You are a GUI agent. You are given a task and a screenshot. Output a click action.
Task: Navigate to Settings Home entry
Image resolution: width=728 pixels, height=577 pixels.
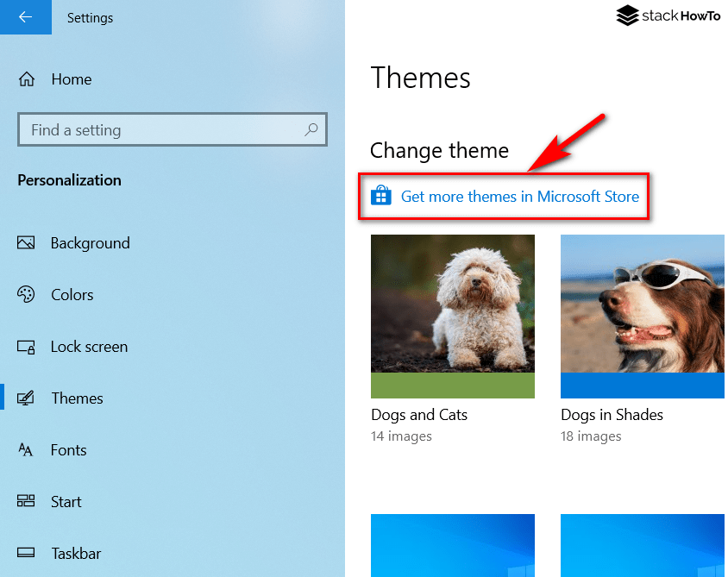pos(72,78)
